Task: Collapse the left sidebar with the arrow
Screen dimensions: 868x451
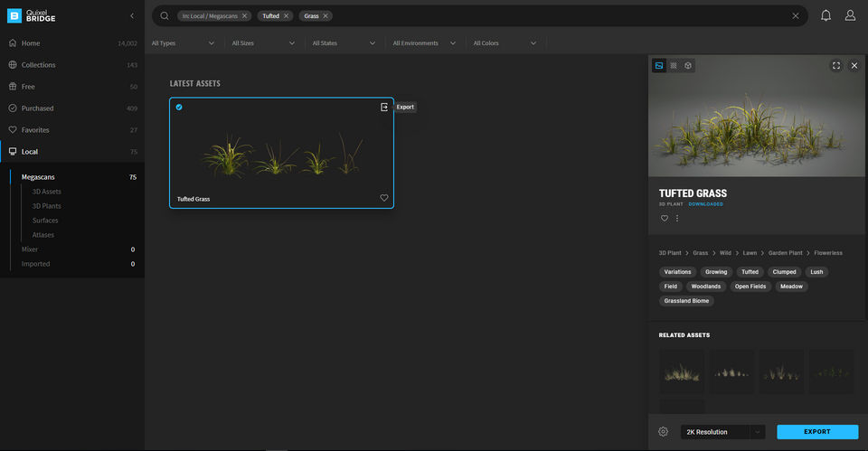Action: click(132, 15)
